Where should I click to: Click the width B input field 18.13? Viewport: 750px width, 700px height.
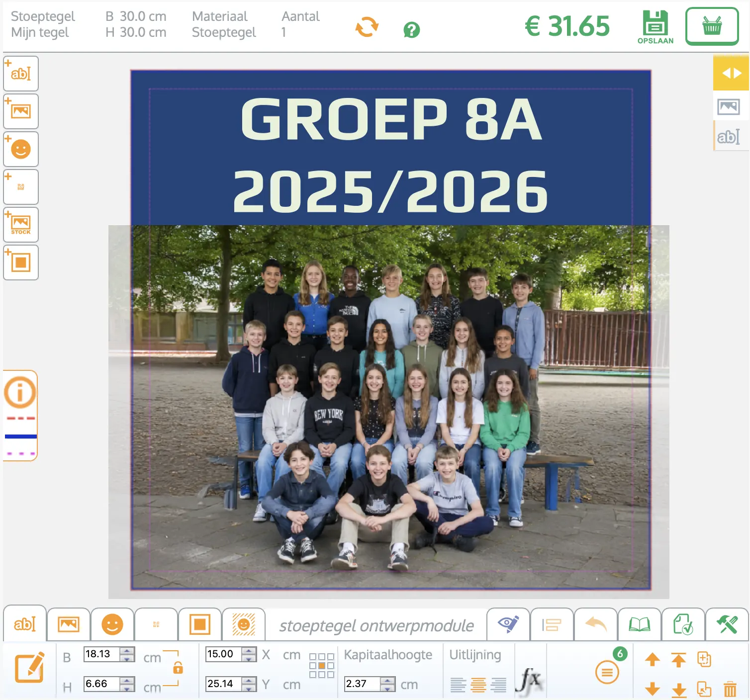point(102,654)
